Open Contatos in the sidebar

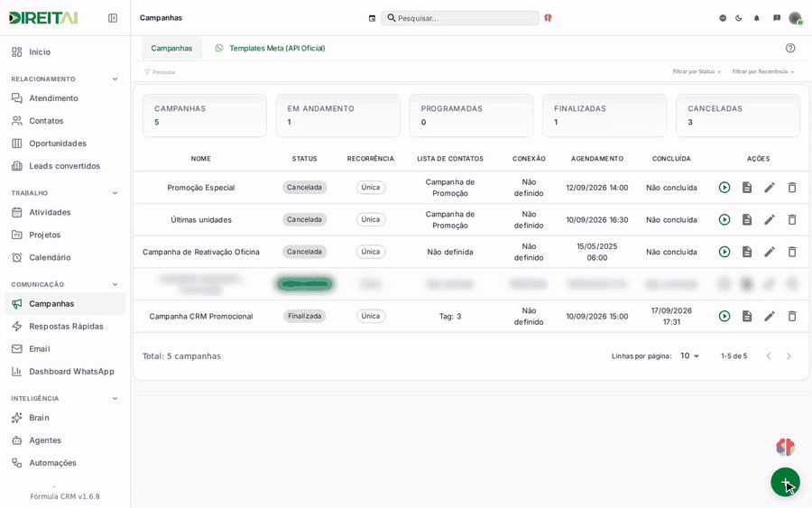(65, 121)
